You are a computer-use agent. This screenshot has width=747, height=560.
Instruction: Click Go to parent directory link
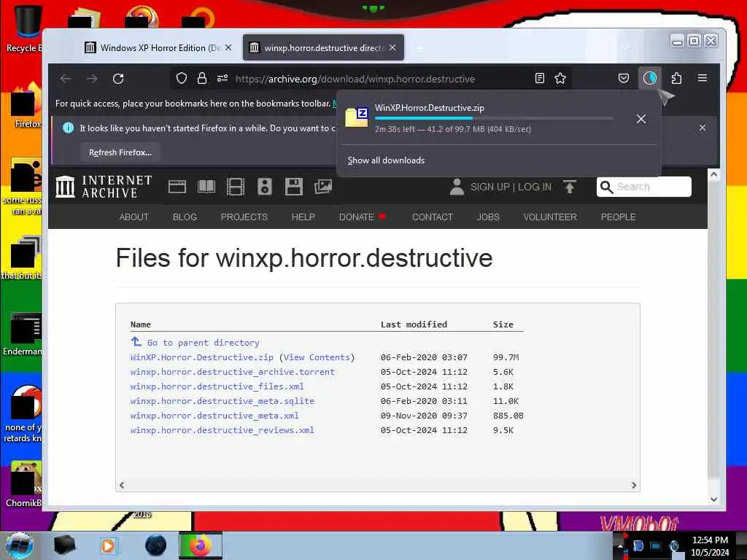pyautogui.click(x=204, y=343)
